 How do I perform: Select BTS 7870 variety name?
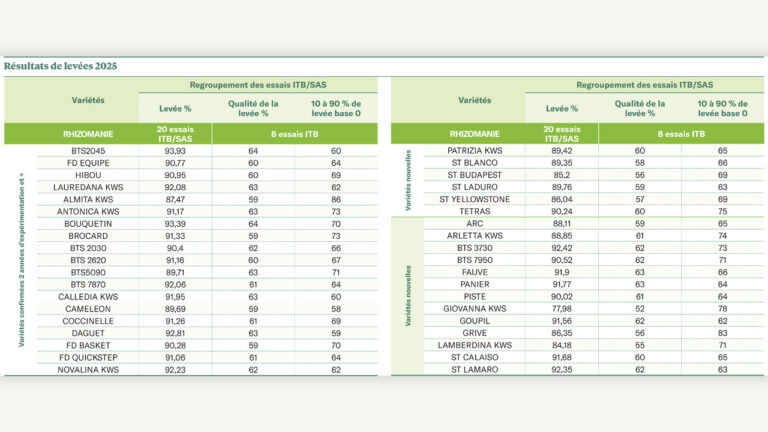click(x=88, y=285)
